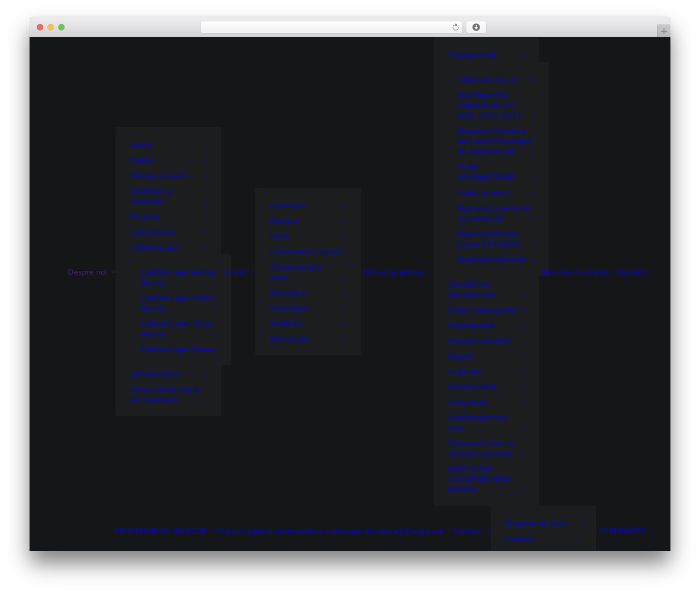Click the browser reload icon
The width and height of the screenshot is (700, 593).
click(x=456, y=27)
